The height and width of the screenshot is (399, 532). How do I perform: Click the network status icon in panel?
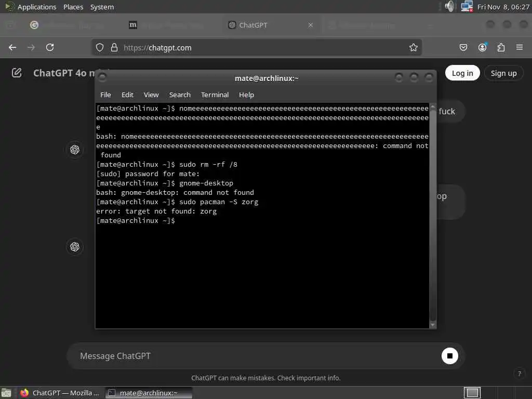click(x=467, y=6)
